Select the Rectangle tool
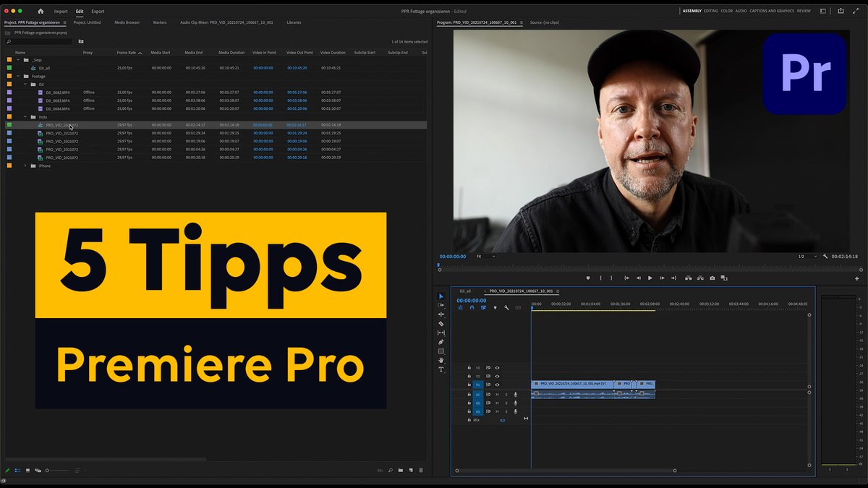Viewport: 868px width, 488px height. point(441,351)
